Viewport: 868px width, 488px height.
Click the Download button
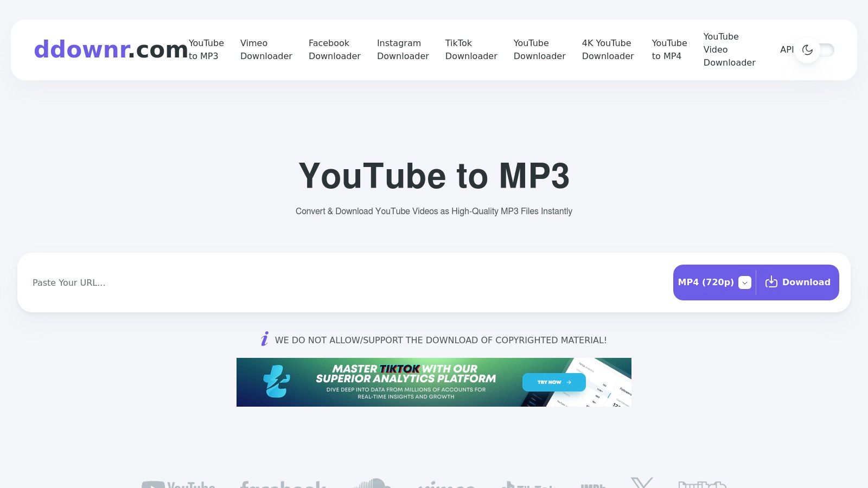(x=798, y=282)
